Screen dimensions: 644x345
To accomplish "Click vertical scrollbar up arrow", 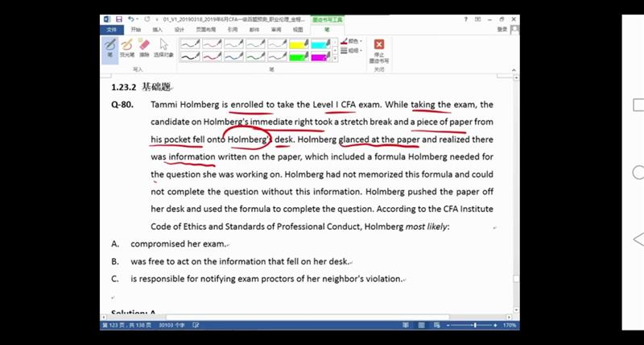I will 516,77.
